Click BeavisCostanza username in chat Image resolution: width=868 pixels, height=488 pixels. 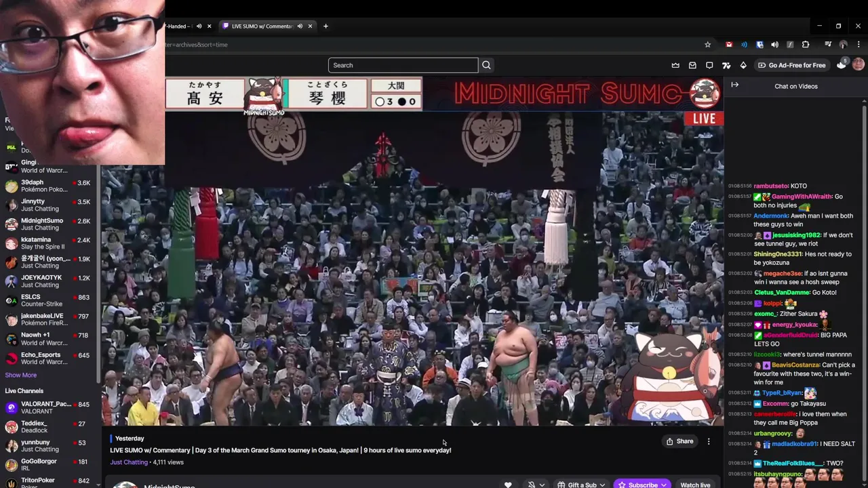tap(795, 365)
